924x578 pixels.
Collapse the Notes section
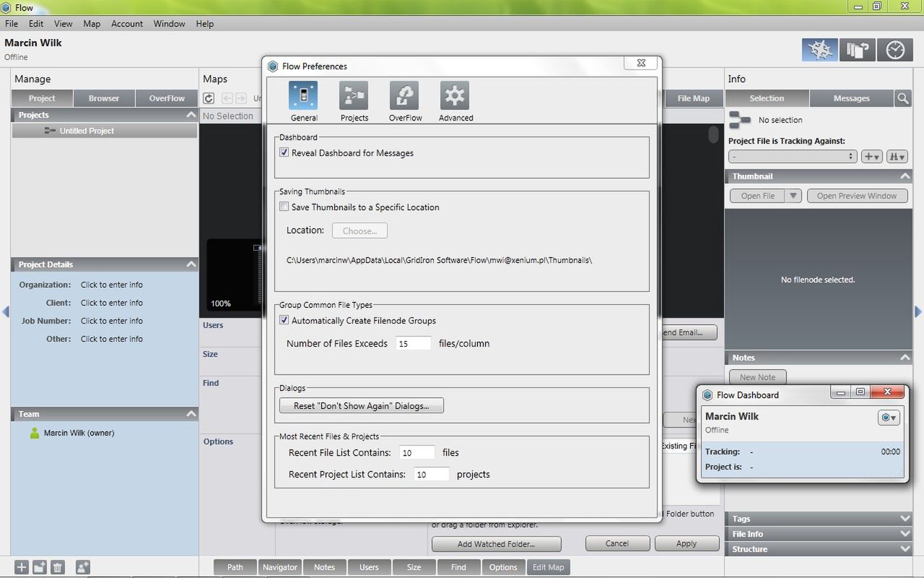[x=905, y=358]
